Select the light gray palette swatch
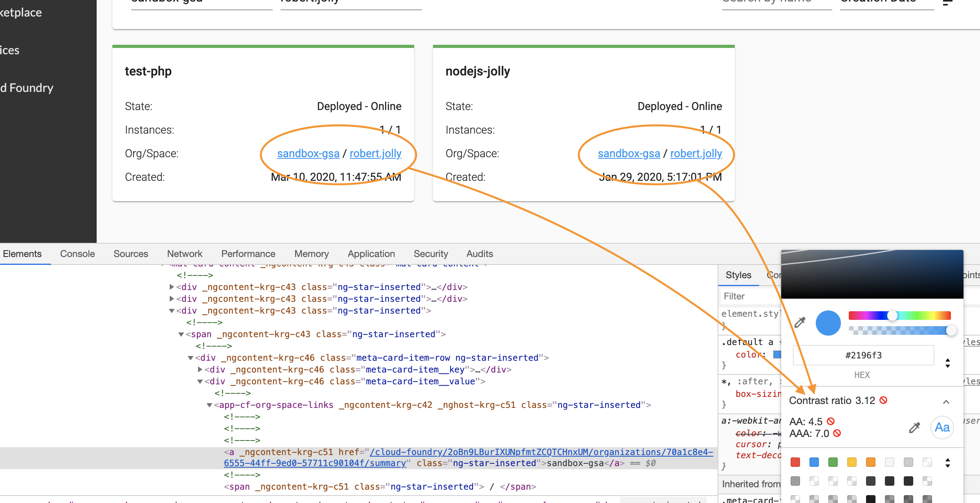The height and width of the screenshot is (503, 980). 908,462
